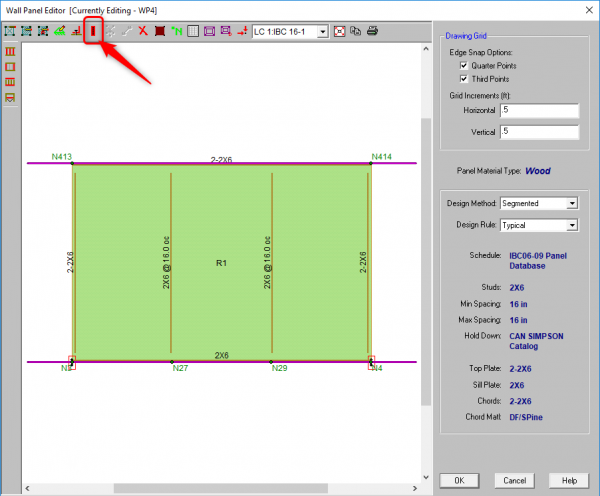
Task: Click the 2X6 sill plate label on drawing
Action: (x=221, y=356)
